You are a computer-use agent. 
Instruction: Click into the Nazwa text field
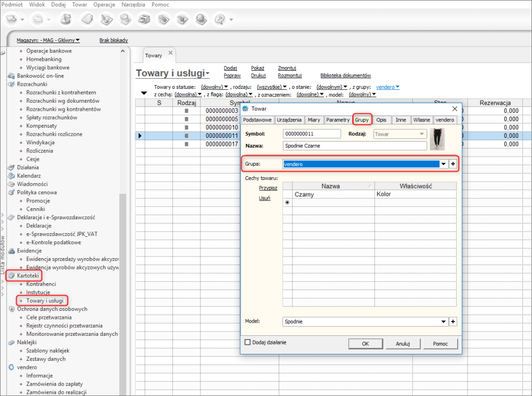pos(355,145)
